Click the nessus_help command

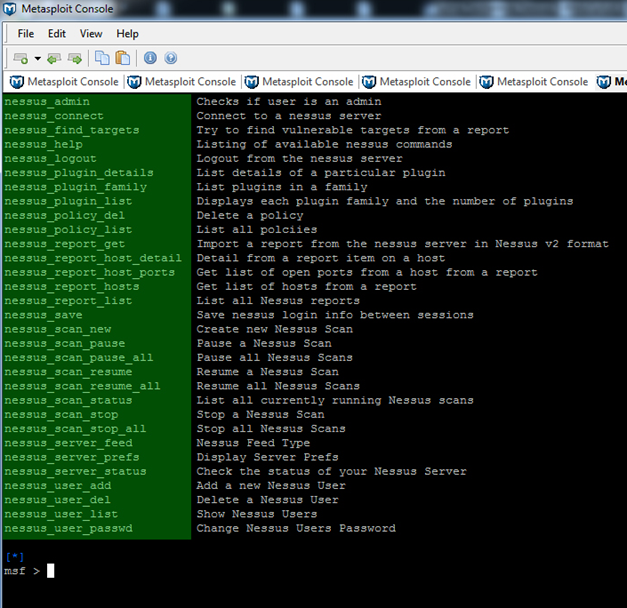point(44,144)
